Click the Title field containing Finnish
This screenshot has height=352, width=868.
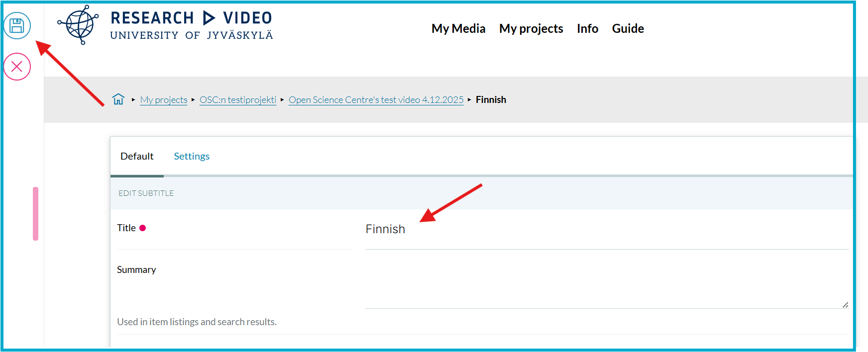click(x=606, y=229)
